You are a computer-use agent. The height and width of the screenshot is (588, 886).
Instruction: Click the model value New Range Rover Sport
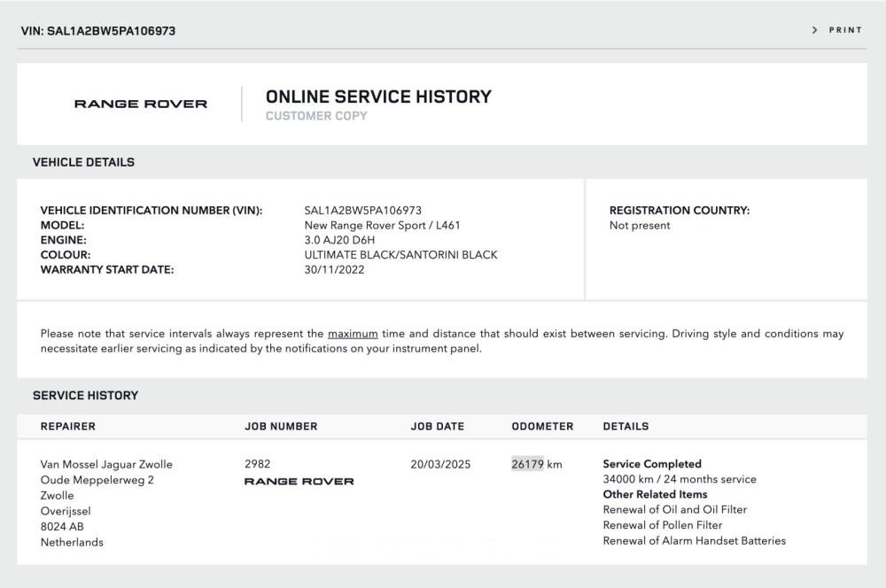click(382, 225)
